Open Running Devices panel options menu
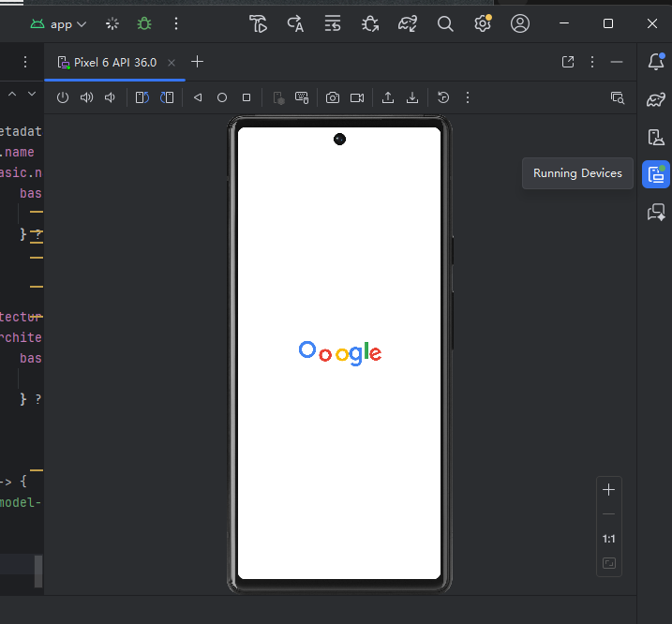Screen dimensions: 672x624 pyautogui.click(x=592, y=62)
